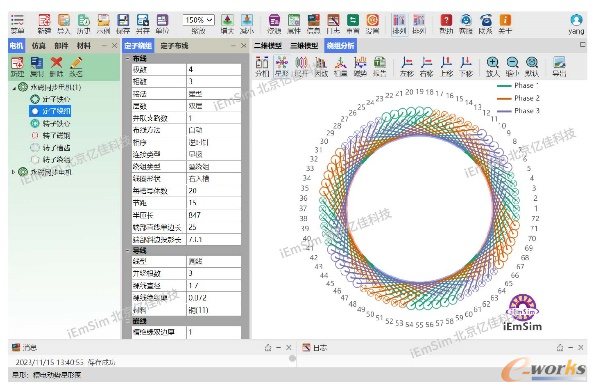Click the red X delete icon in motor panel
The image size is (596, 392).
[x=56, y=66]
